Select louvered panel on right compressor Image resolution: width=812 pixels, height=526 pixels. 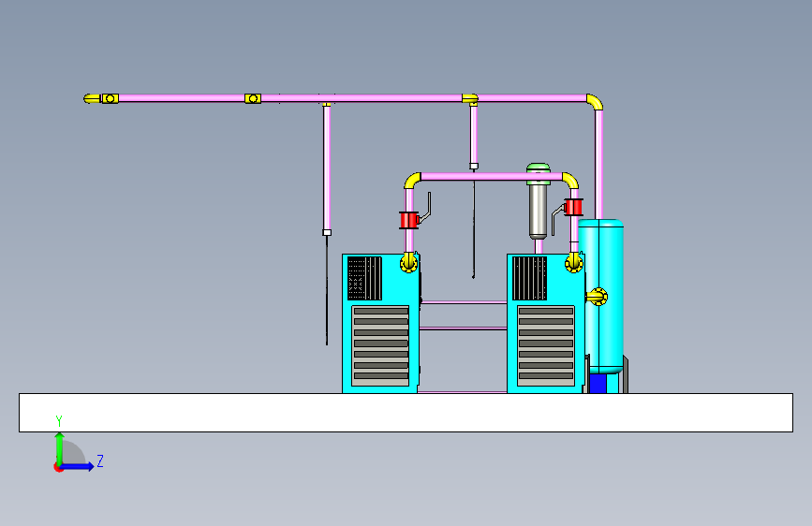[x=546, y=346]
